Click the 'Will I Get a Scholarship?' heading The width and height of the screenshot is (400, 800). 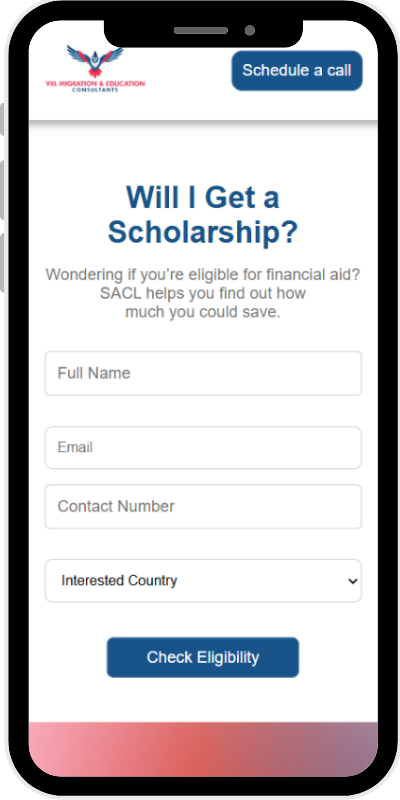[x=203, y=215]
